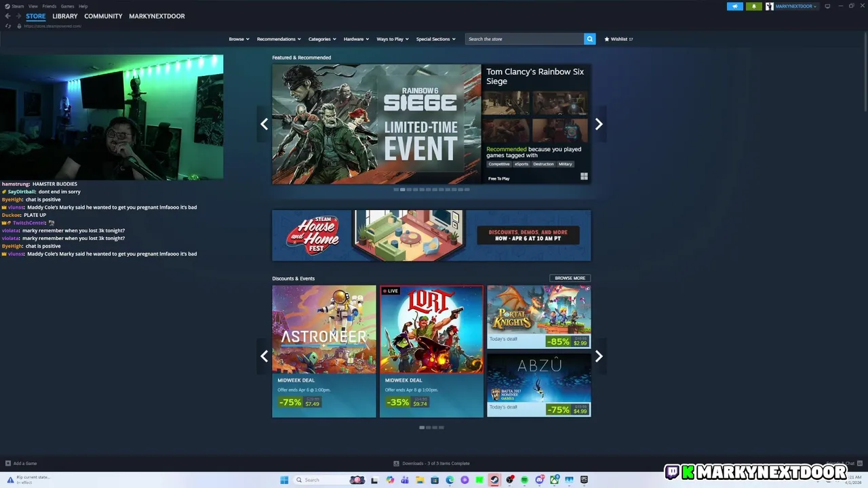Open the green notifications bell
The height and width of the screenshot is (488, 868).
point(753,6)
